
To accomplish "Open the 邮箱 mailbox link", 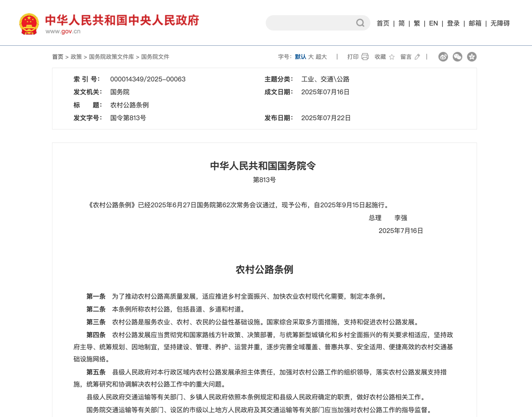I will [x=475, y=24].
